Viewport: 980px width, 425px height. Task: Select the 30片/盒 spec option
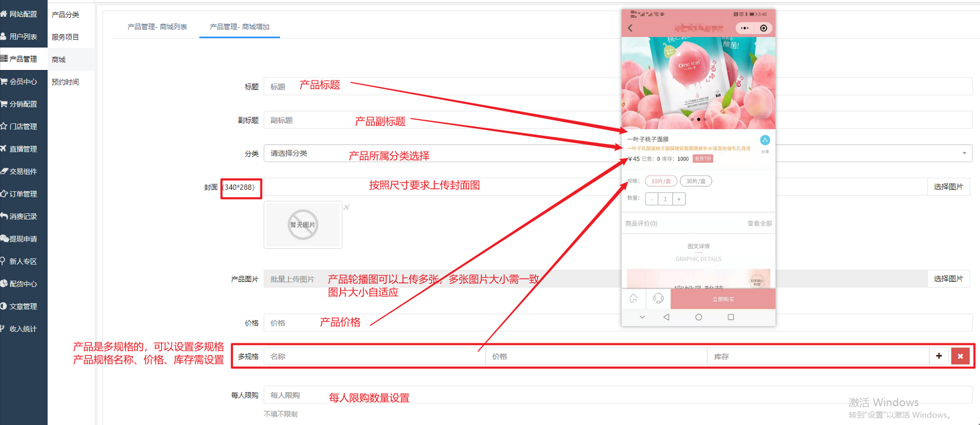point(696,181)
